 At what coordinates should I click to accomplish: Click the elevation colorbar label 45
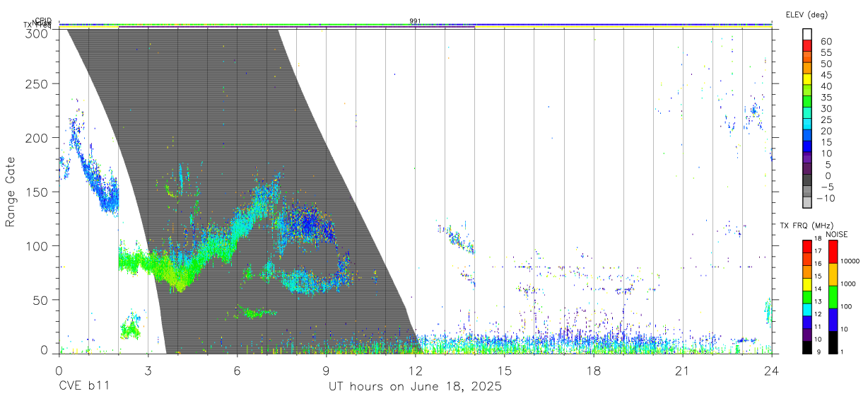click(826, 75)
